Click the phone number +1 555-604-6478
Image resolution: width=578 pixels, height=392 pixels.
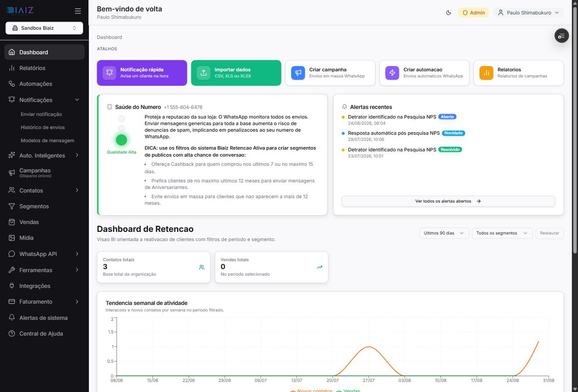[x=183, y=107]
